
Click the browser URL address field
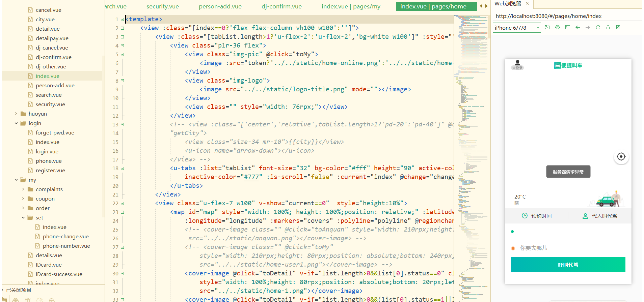click(567, 16)
